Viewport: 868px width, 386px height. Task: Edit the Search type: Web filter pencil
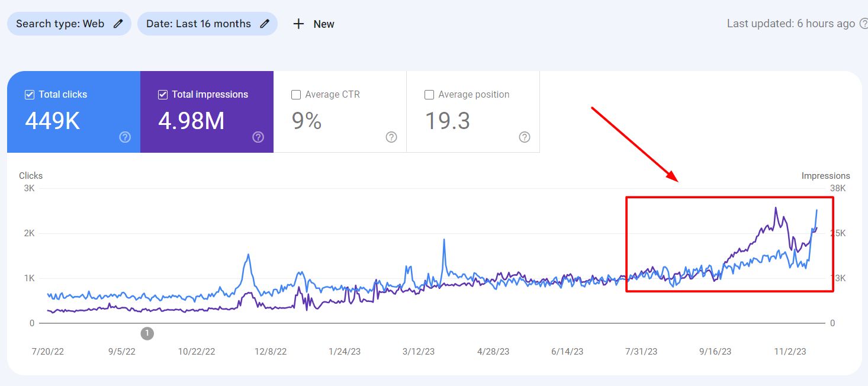coord(118,24)
